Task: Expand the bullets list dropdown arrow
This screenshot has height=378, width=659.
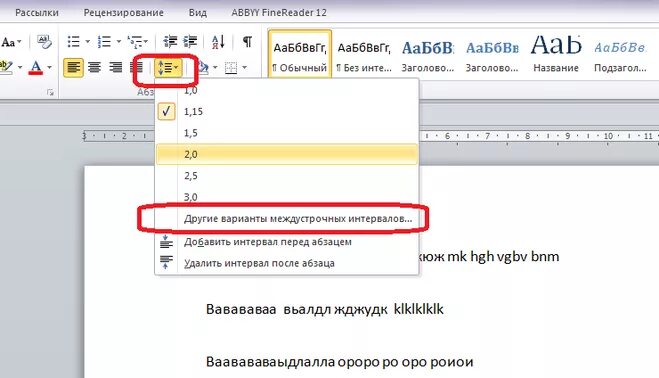Action: coord(87,42)
